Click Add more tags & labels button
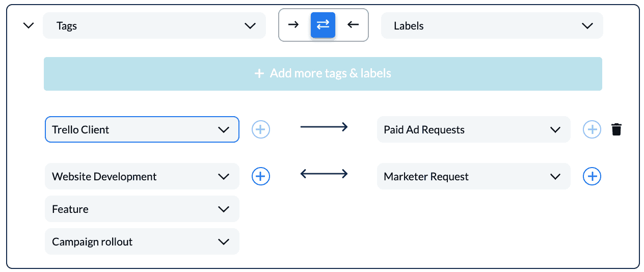 tap(323, 73)
